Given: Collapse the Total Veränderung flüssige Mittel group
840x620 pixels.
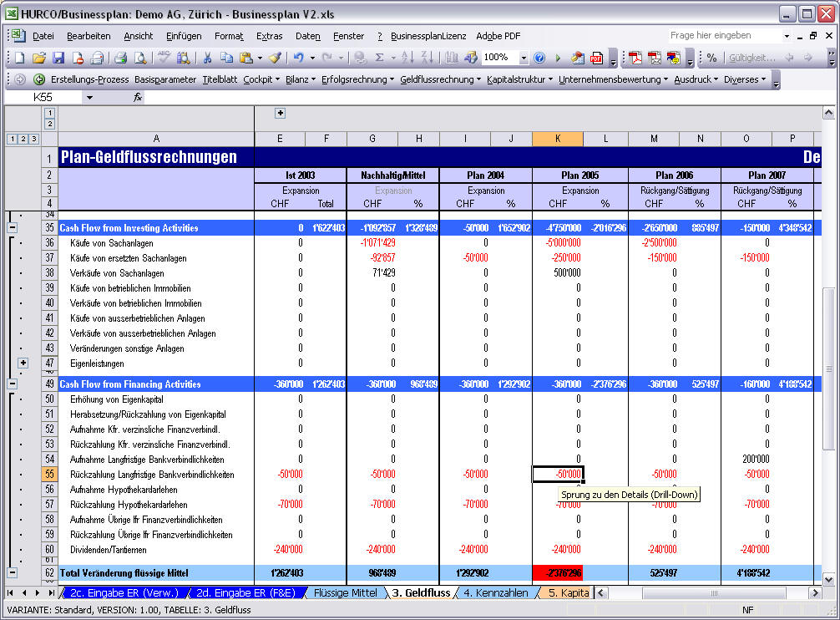Looking at the screenshot, I should pos(12,573).
